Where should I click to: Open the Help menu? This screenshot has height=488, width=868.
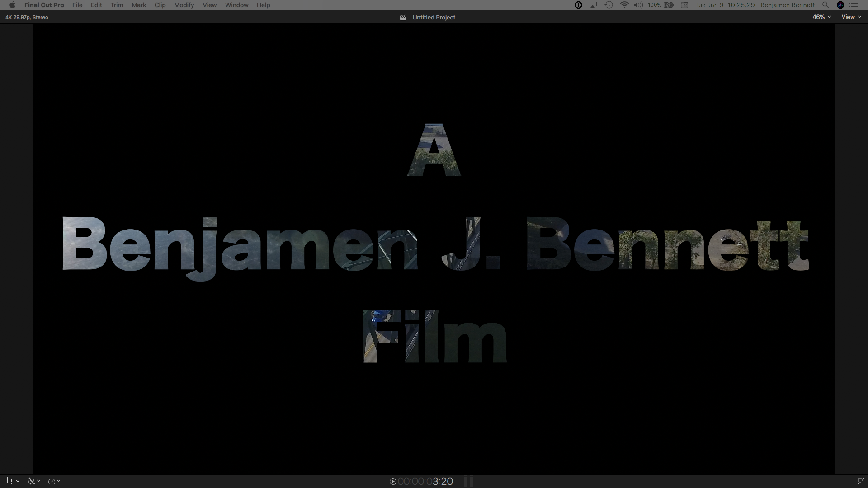263,5
